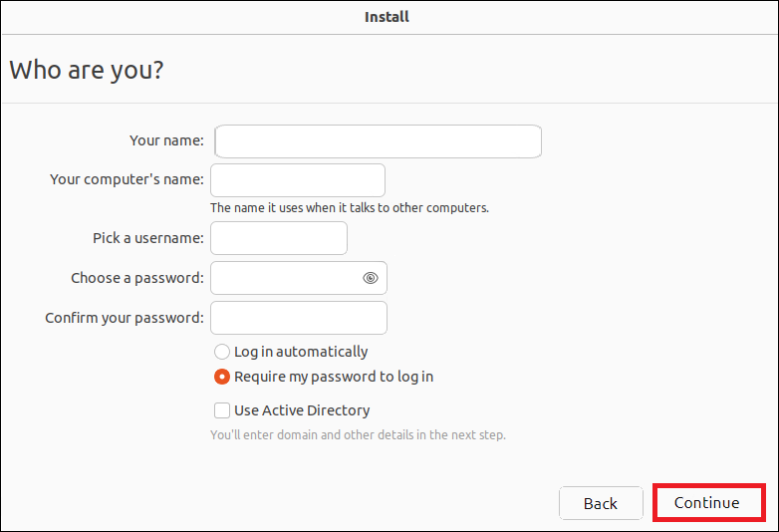The height and width of the screenshot is (532, 779).
Task: Click the computer's name input box
Action: (298, 180)
